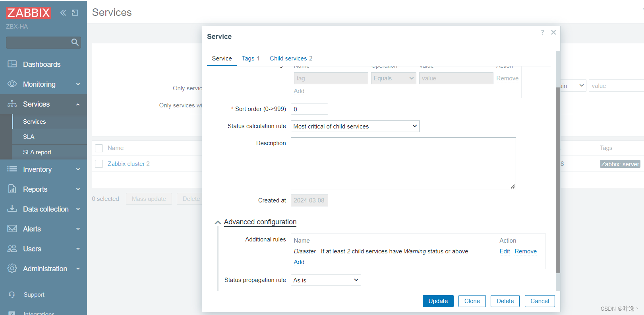
Task: Click the sidebar search magnifier icon
Action: point(75,42)
